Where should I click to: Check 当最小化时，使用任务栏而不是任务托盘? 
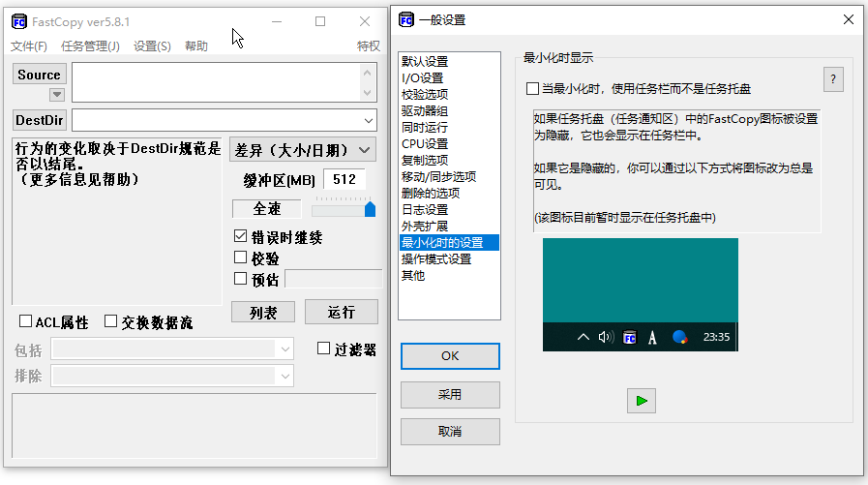point(532,89)
